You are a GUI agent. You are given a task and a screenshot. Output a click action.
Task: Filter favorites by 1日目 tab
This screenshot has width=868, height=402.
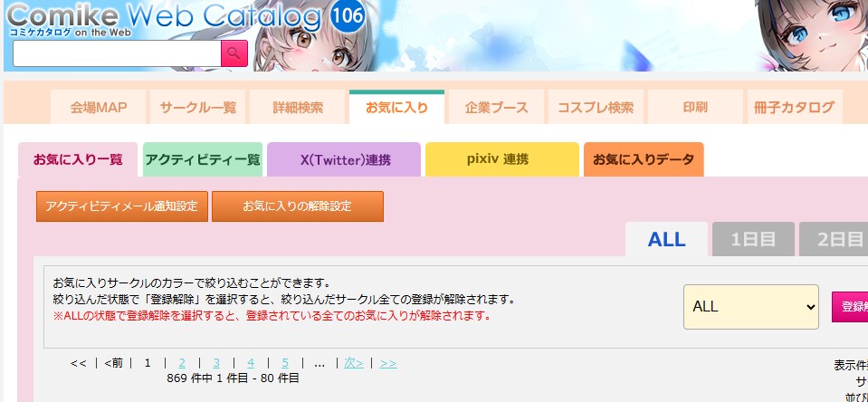tap(753, 239)
